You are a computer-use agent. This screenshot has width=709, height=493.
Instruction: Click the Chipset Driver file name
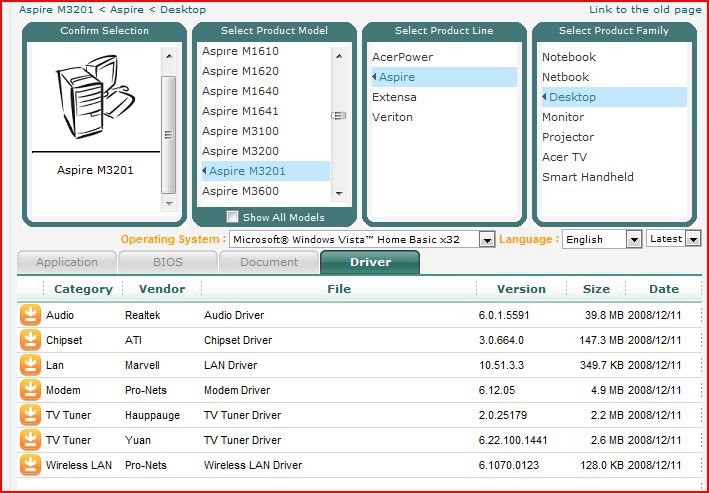tap(238, 340)
